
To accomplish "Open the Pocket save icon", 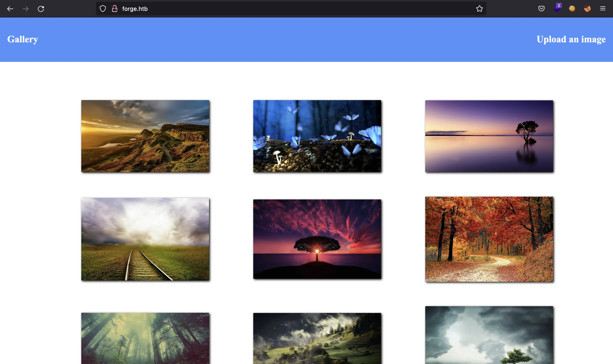I will point(541,9).
